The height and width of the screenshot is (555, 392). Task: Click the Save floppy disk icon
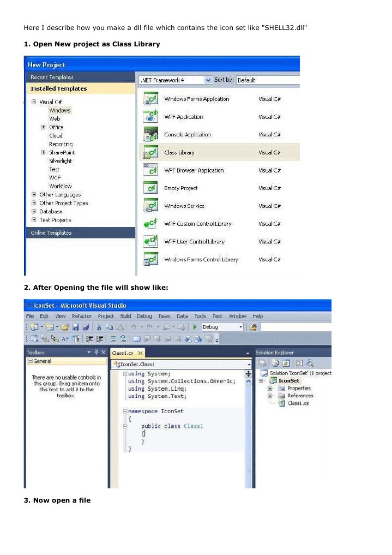point(75,327)
